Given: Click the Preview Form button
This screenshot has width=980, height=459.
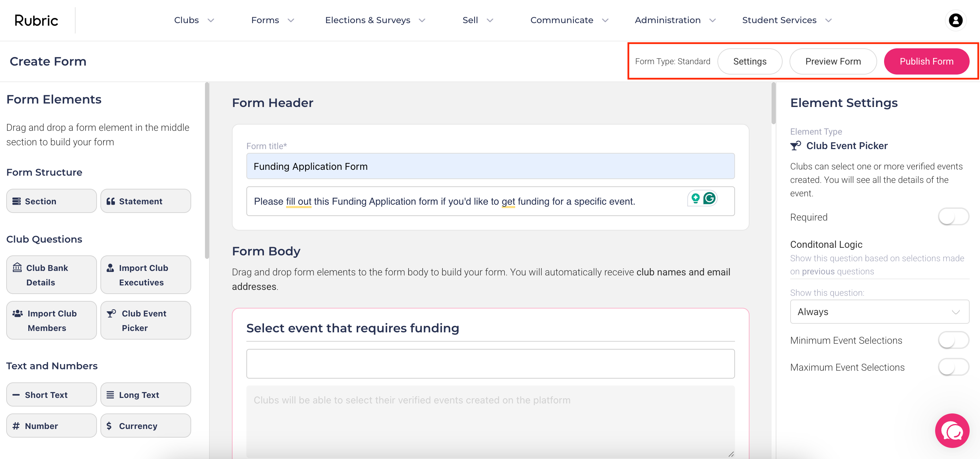Looking at the screenshot, I should 833,61.
